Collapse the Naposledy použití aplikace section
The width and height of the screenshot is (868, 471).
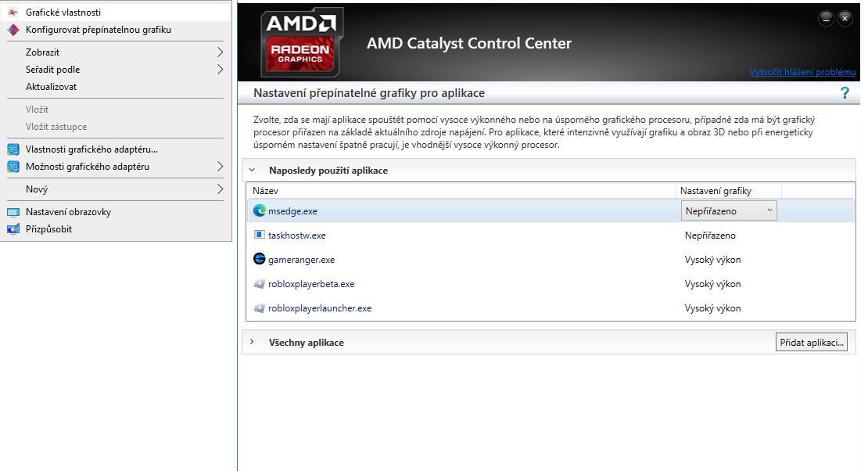pos(252,170)
